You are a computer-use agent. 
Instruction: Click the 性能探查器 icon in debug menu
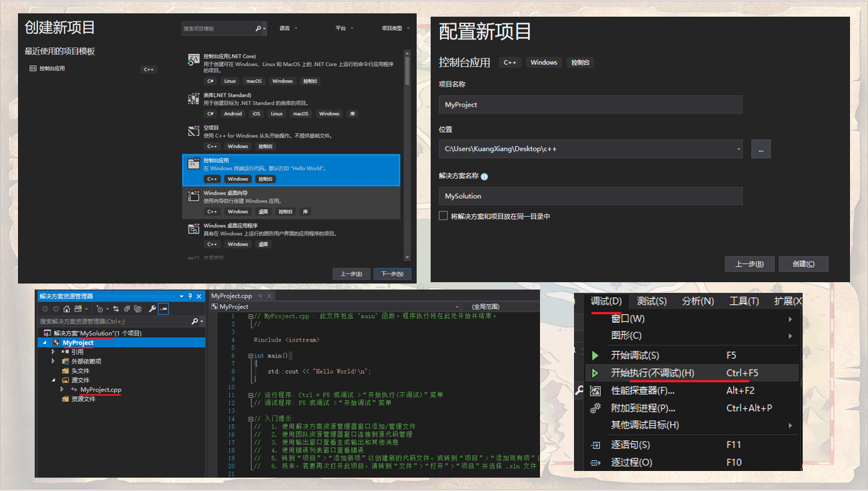pyautogui.click(x=595, y=391)
